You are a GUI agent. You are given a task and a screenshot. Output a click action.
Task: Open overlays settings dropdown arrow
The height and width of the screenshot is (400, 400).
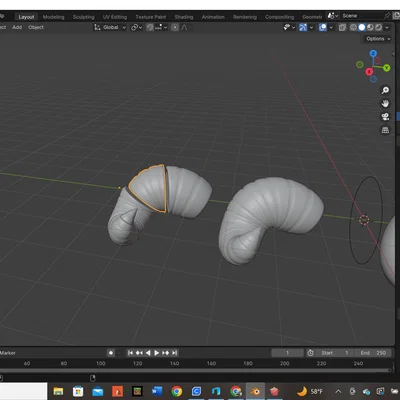click(331, 28)
